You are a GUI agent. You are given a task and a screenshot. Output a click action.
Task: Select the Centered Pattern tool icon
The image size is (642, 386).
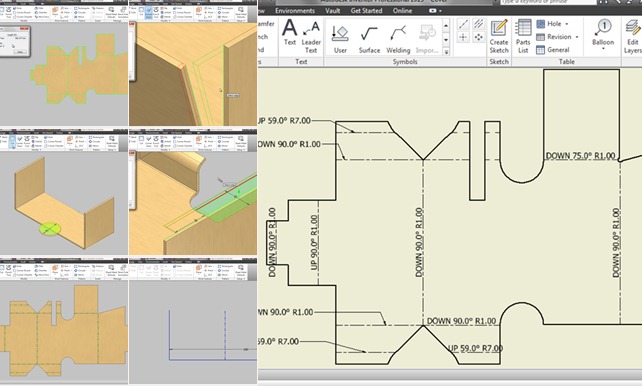[478, 38]
